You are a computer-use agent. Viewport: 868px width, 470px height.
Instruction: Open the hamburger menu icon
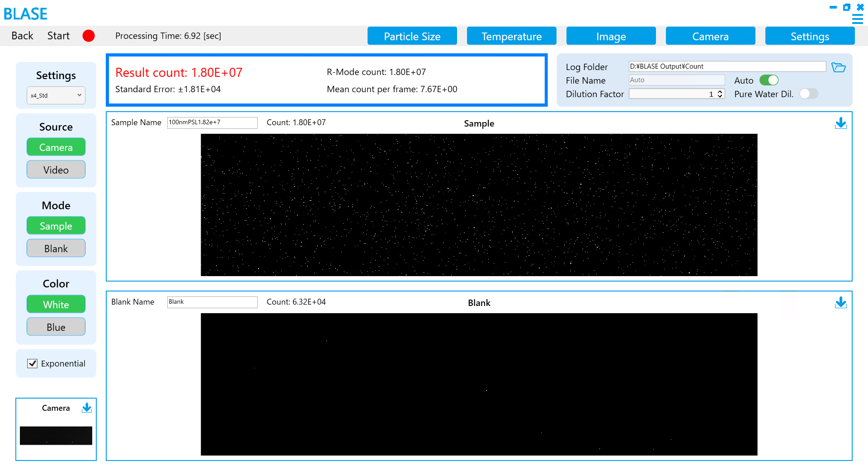tap(857, 19)
